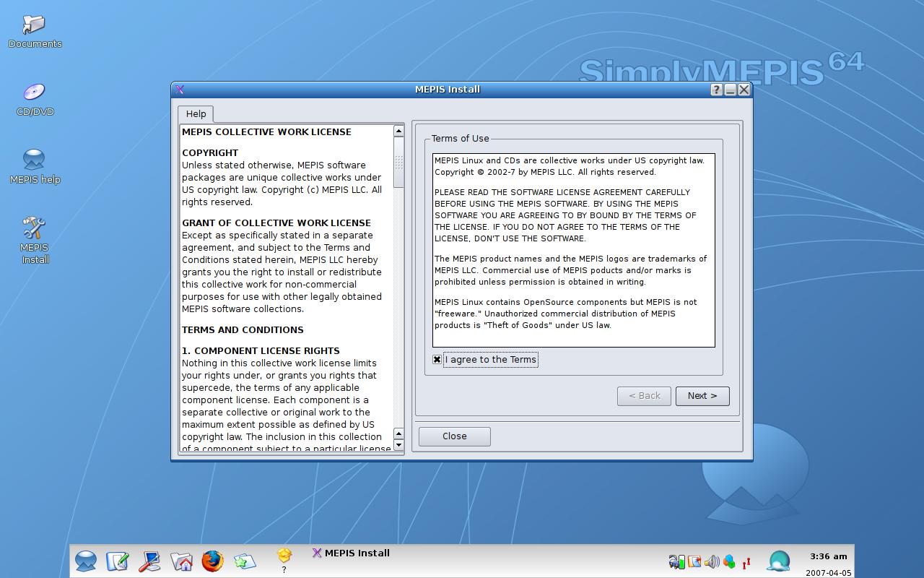Screen dimensions: 924x578
Task: Click the MEPIS COLLECTIVE WORK LICENSE heading
Action: (266, 132)
